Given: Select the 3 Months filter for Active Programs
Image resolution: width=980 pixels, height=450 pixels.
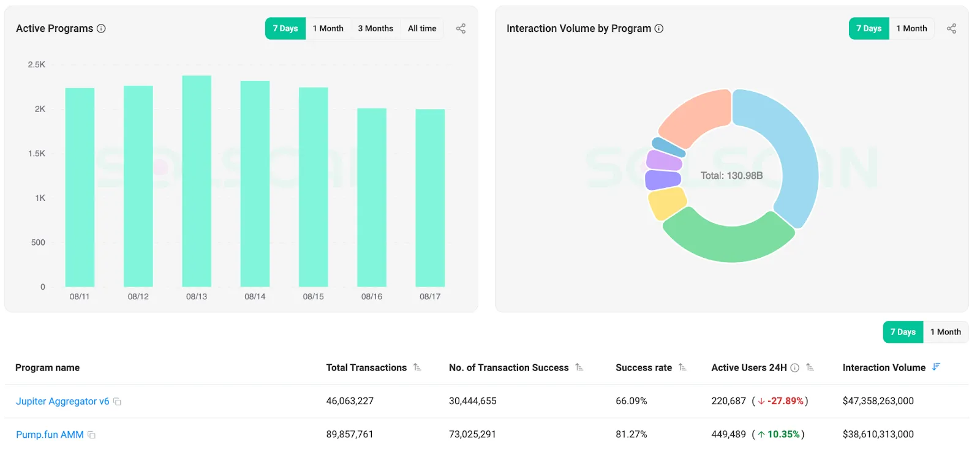Looking at the screenshot, I should pyautogui.click(x=375, y=28).
